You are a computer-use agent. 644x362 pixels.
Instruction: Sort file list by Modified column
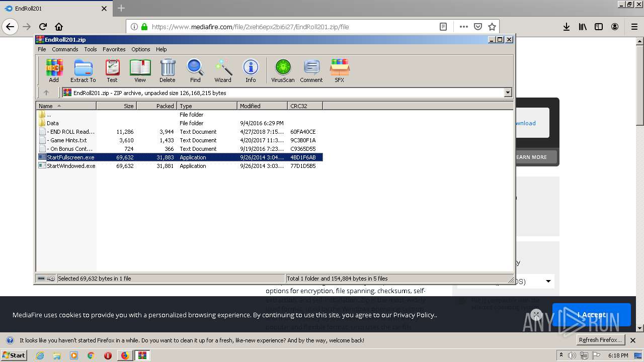click(262, 106)
